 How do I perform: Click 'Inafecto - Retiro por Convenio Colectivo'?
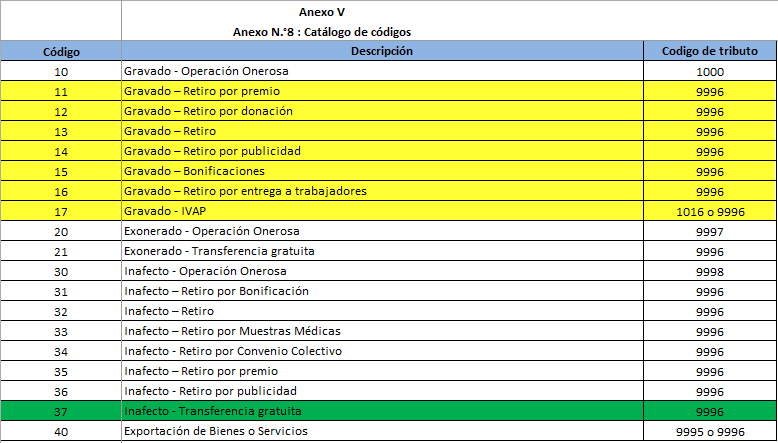382,351
